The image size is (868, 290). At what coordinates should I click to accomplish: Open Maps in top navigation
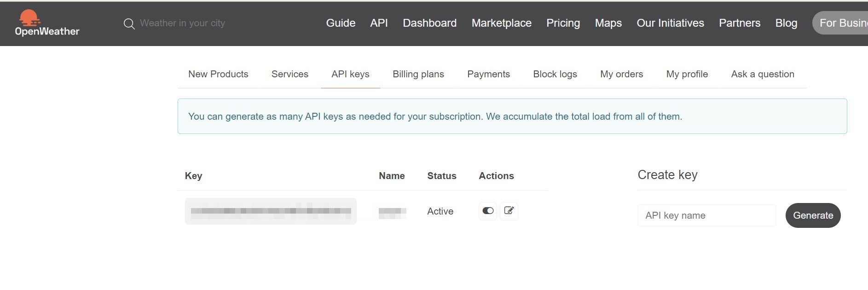pyautogui.click(x=608, y=23)
